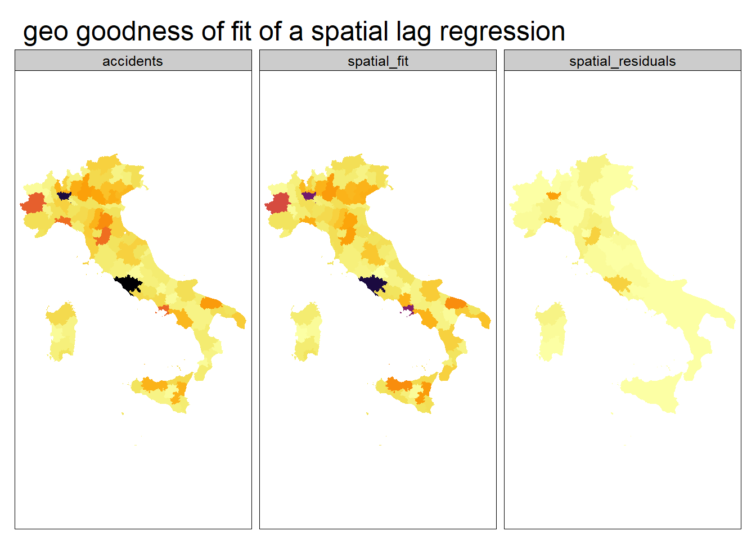Pick red-orange Turin province in accidents map
Screen dimensions: 756x540
click(x=35, y=202)
